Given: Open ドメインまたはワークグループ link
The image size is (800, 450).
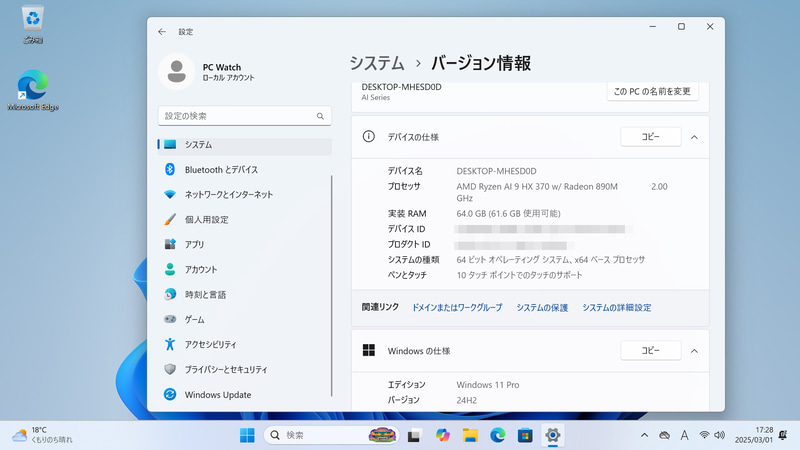Looking at the screenshot, I should (x=457, y=308).
